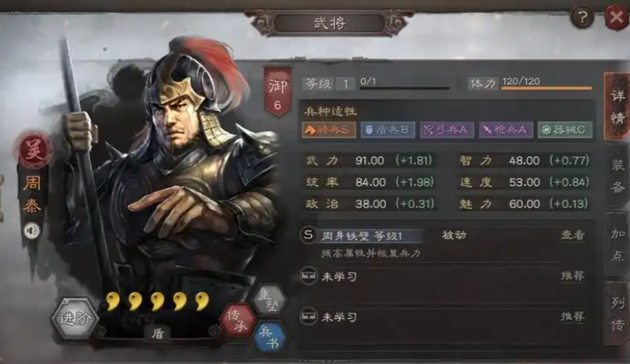Open the help question mark icon
Viewport: 630px width, 364px height.
tap(582, 17)
